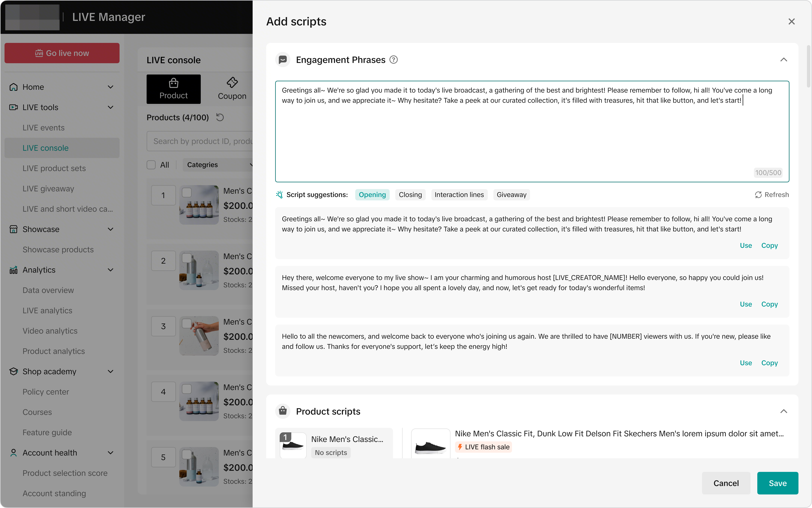Collapse the Engagement Phrases section
The image size is (812, 508).
[x=783, y=60]
